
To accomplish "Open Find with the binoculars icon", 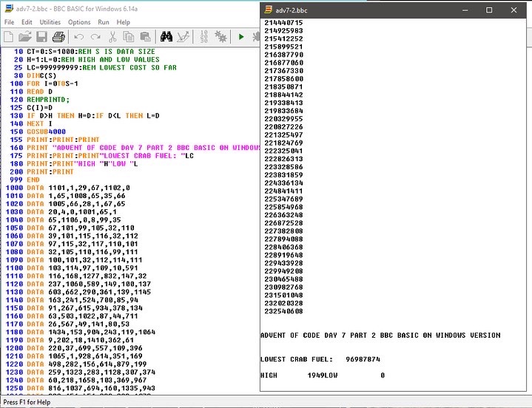I will (x=166, y=36).
